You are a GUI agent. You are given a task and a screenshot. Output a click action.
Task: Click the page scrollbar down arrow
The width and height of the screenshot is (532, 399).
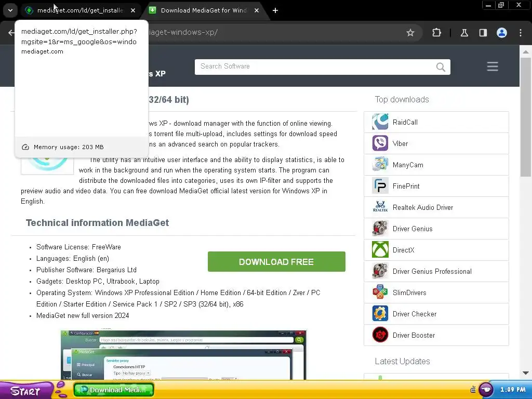[x=526, y=373]
